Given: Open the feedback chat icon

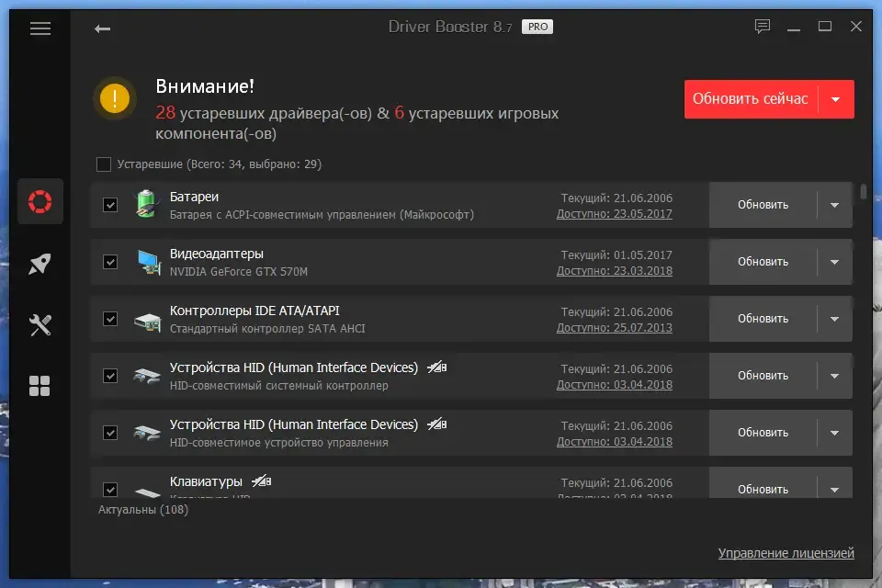Looking at the screenshot, I should 763,27.
